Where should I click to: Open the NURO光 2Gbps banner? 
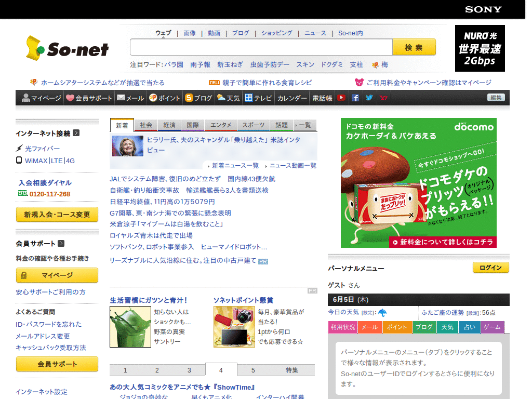coord(480,48)
